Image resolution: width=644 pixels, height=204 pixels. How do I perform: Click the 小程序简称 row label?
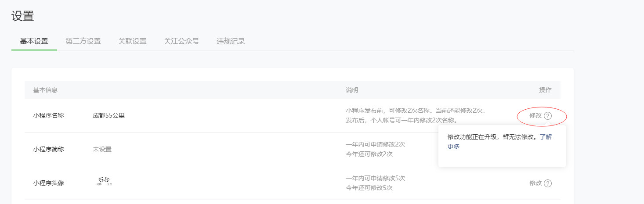click(x=48, y=149)
